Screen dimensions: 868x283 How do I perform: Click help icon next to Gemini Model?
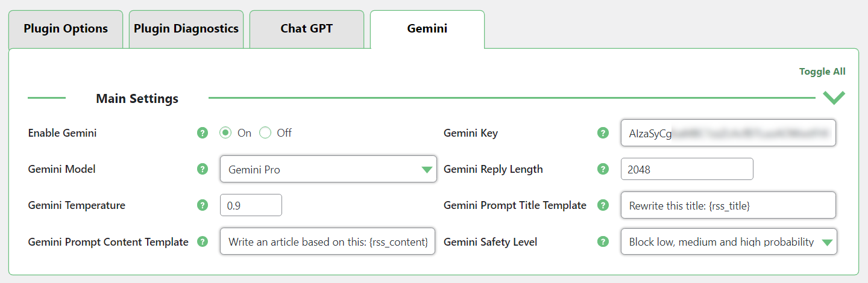[203, 169]
